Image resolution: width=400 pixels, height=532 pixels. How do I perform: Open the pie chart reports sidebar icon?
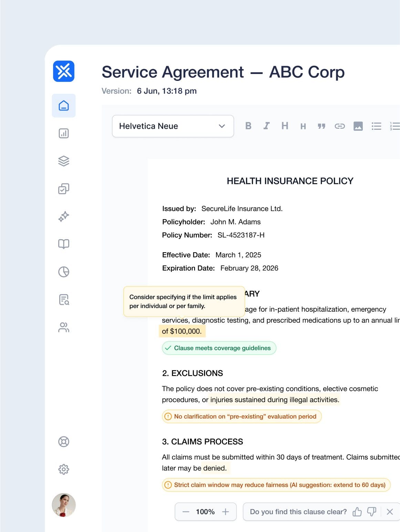[x=64, y=272]
